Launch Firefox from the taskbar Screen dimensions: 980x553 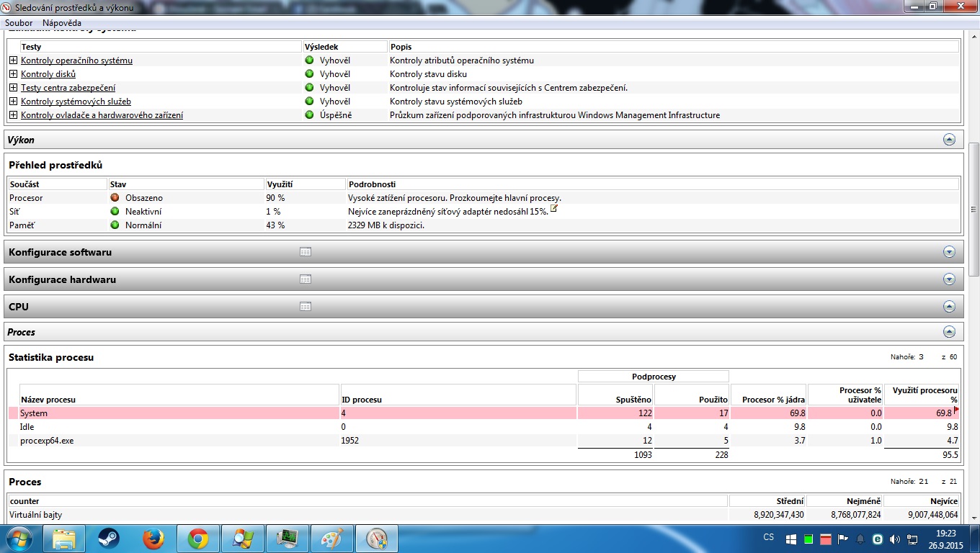153,539
